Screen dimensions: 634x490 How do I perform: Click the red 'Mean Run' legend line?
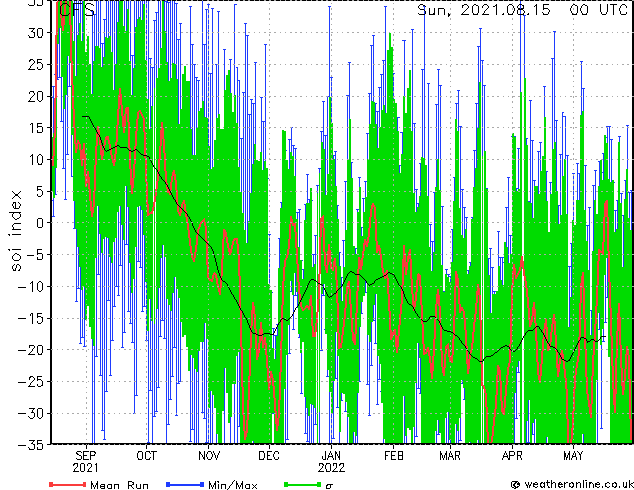click(68, 484)
